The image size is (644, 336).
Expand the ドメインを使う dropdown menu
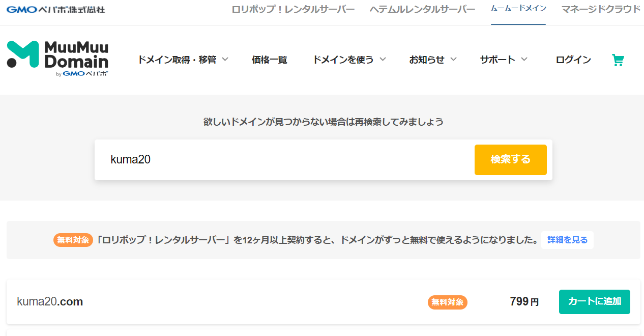[349, 60]
